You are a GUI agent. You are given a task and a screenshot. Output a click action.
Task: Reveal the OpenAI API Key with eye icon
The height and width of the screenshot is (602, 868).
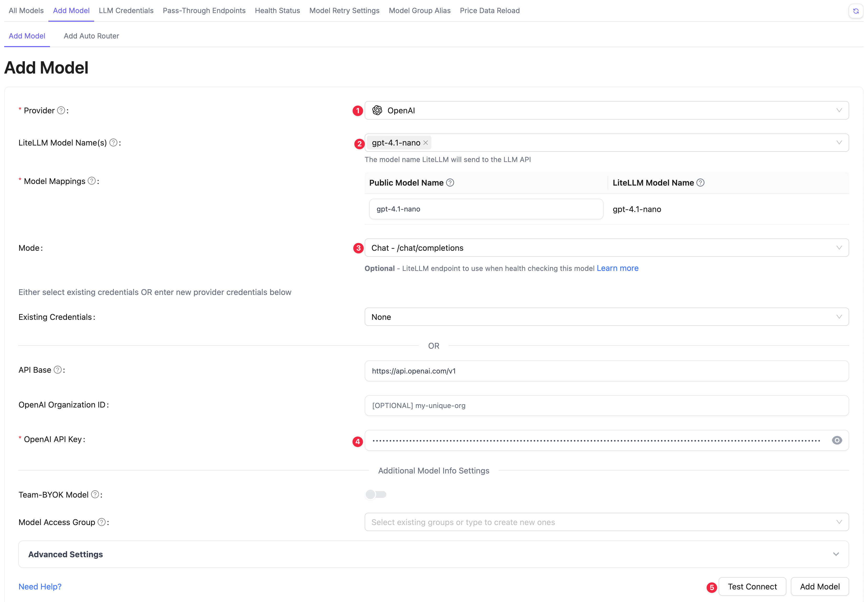[837, 440]
